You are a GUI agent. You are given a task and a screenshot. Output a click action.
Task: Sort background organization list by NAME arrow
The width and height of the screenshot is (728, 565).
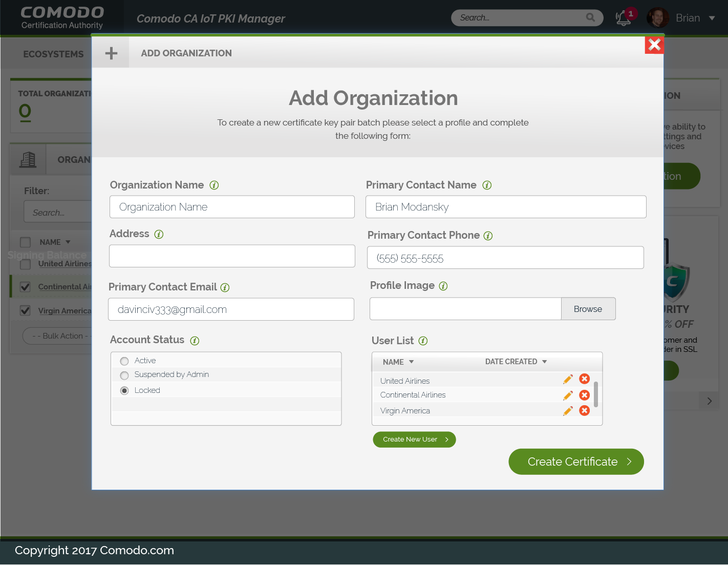tap(68, 242)
